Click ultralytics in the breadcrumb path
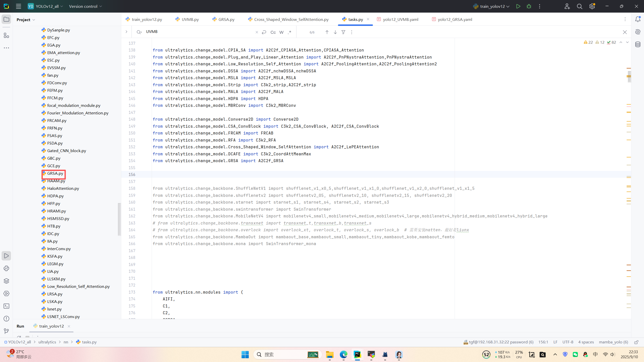The height and width of the screenshot is (362, 644). [47, 342]
